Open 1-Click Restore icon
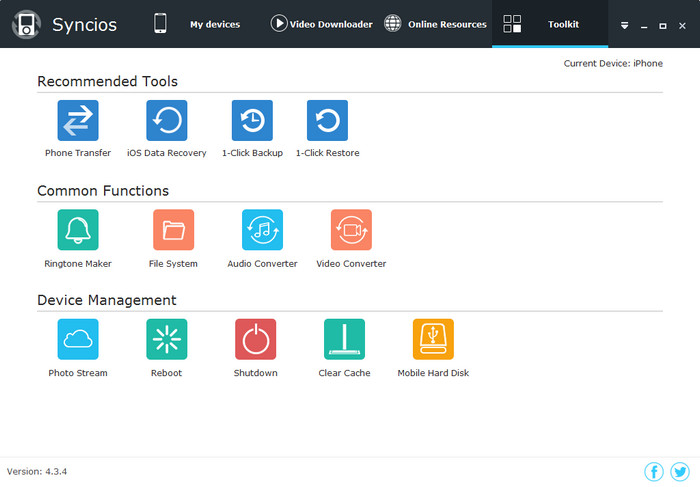 [x=327, y=121]
